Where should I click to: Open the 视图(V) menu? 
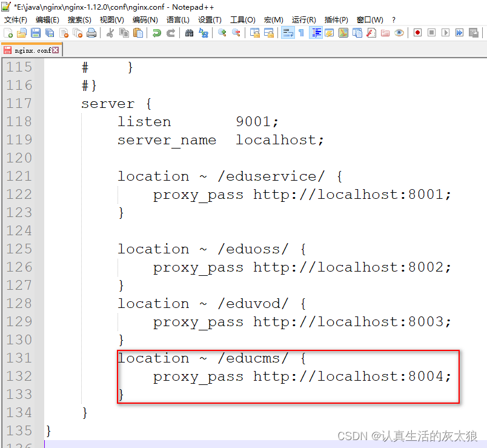pos(112,20)
